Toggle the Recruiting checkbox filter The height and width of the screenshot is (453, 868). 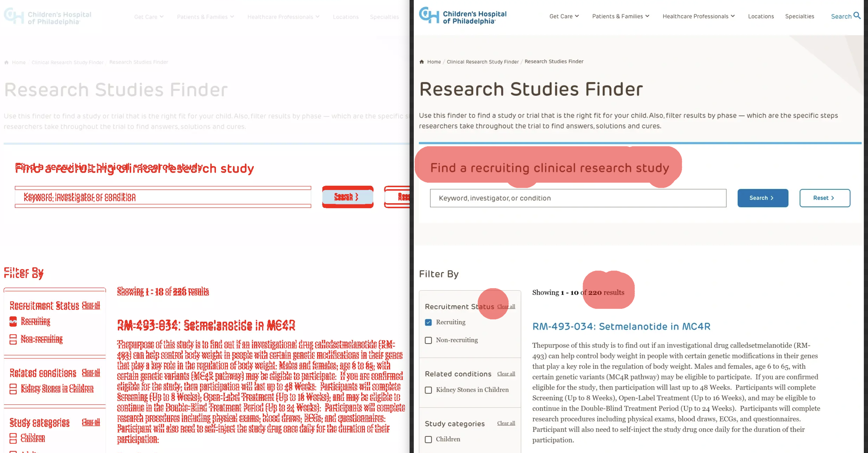pos(428,322)
